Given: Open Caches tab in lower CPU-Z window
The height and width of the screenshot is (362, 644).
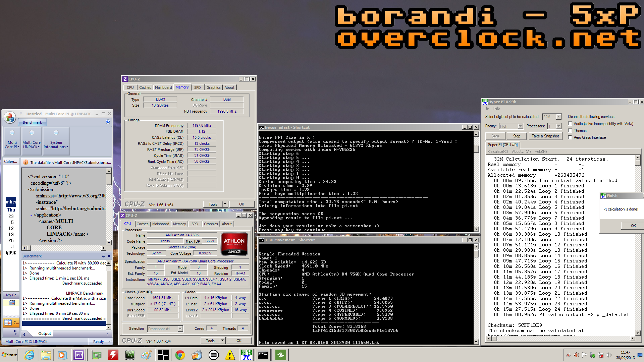Looking at the screenshot, I should pos(142,224).
